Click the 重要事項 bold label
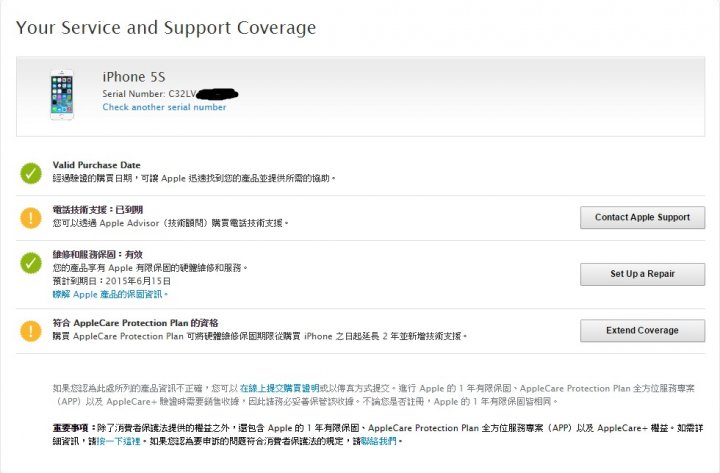720x473 pixels. coord(74,428)
